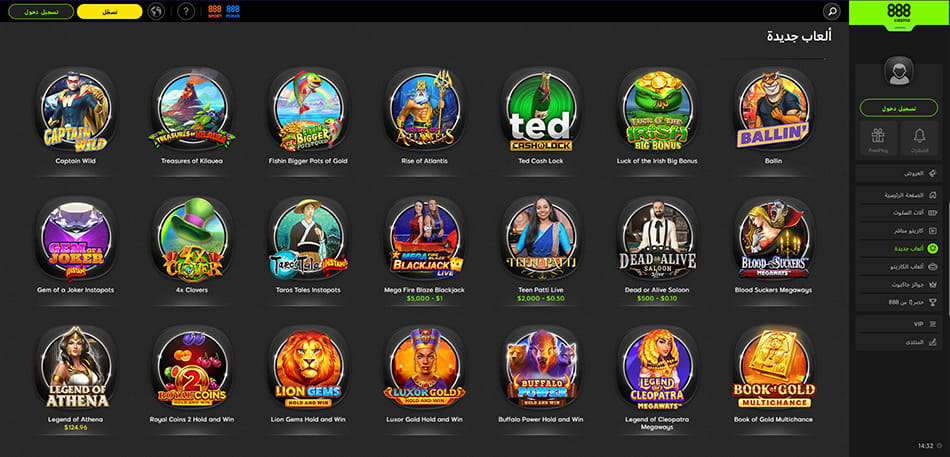Screen dimensions: 950x457
Task: Click the help question mark icon
Action: point(186,12)
